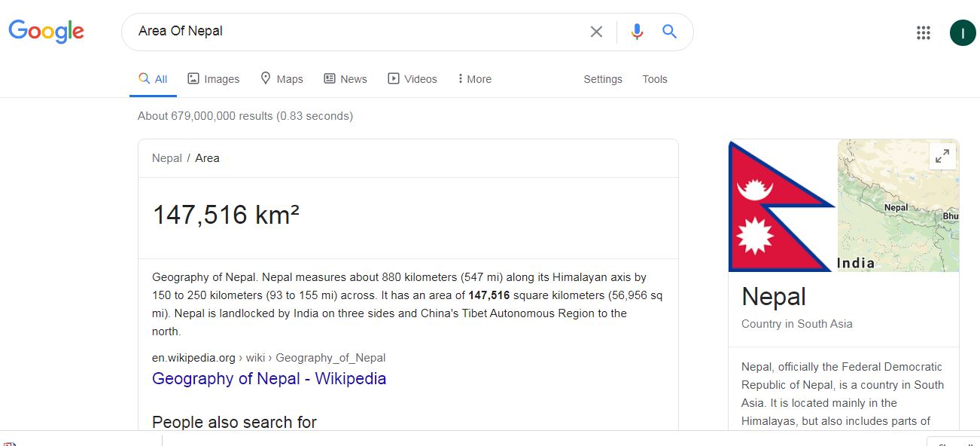The image size is (980, 446).
Task: Open the Google apps grid
Action: pyautogui.click(x=924, y=32)
